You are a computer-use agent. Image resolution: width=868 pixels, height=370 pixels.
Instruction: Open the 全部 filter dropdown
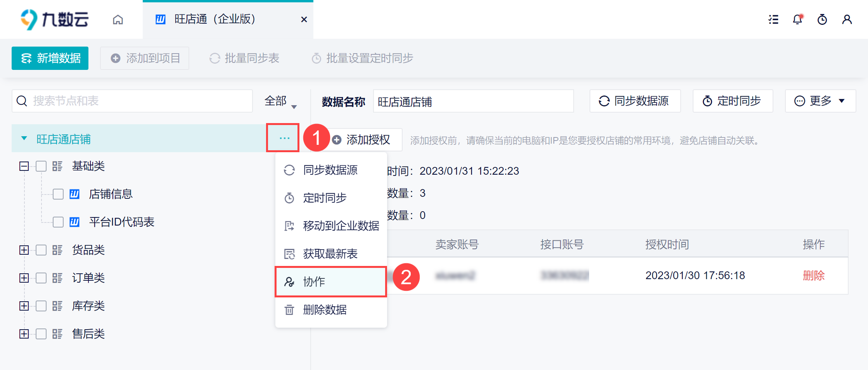tap(280, 101)
